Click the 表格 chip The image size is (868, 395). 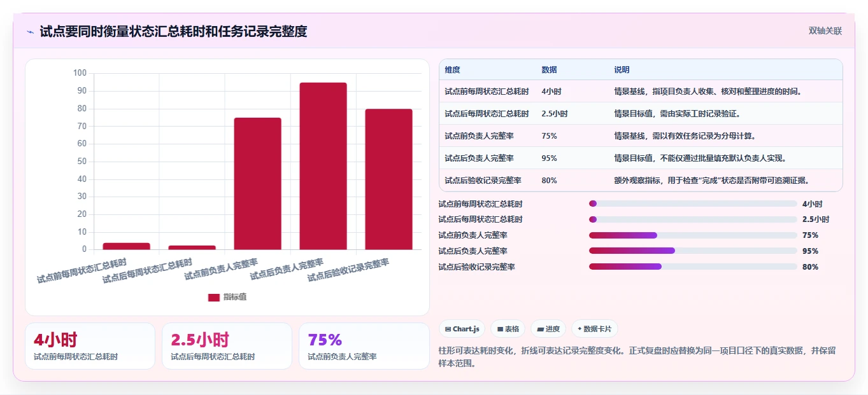click(508, 329)
